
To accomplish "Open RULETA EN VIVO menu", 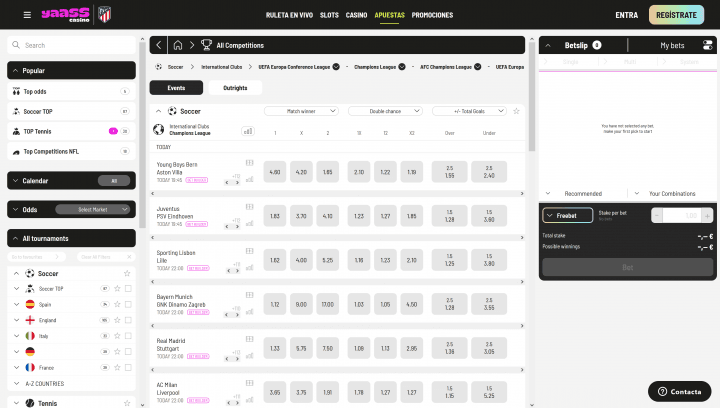I will pos(289,15).
